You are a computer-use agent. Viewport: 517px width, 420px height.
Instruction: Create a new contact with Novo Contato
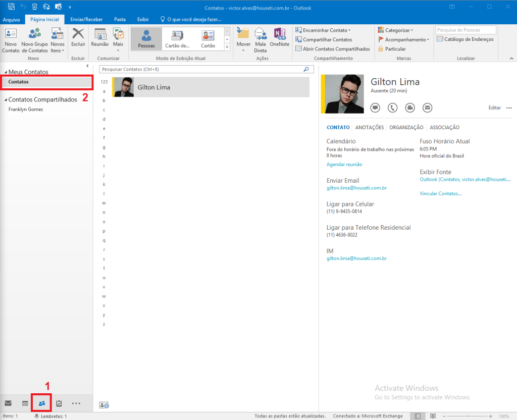pos(11,40)
